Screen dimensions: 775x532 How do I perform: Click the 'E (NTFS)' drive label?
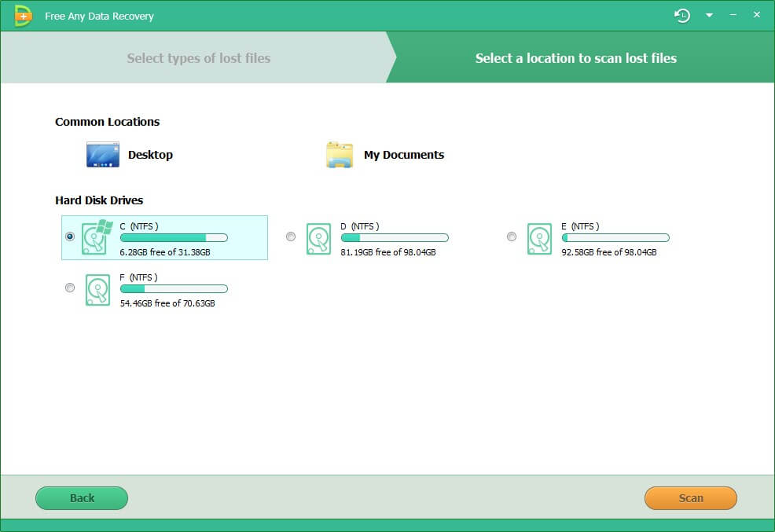point(580,226)
